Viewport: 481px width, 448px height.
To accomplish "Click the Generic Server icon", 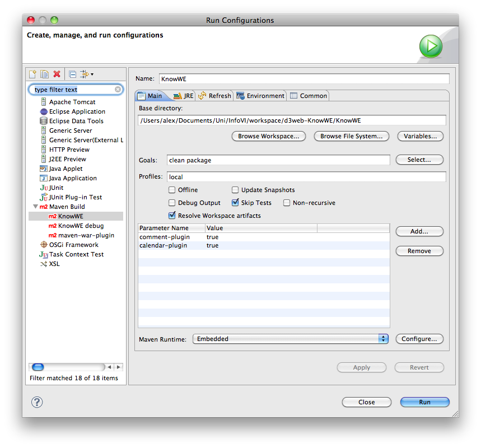I will 44,130.
